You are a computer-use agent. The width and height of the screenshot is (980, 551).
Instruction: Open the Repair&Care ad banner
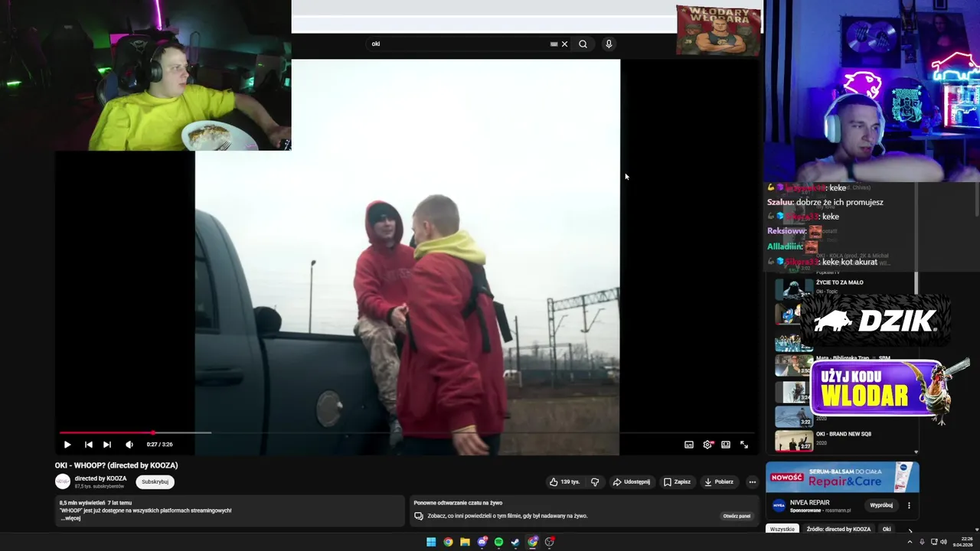[842, 478]
